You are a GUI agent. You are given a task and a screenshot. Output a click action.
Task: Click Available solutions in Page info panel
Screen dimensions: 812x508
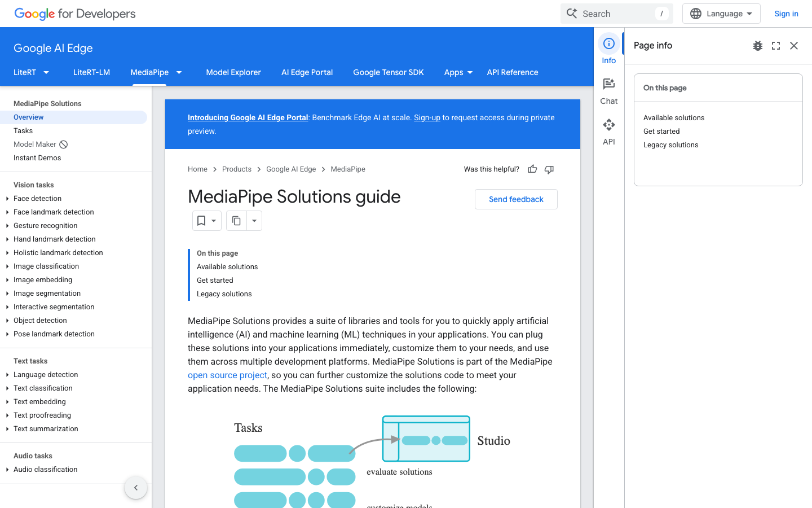(x=674, y=118)
